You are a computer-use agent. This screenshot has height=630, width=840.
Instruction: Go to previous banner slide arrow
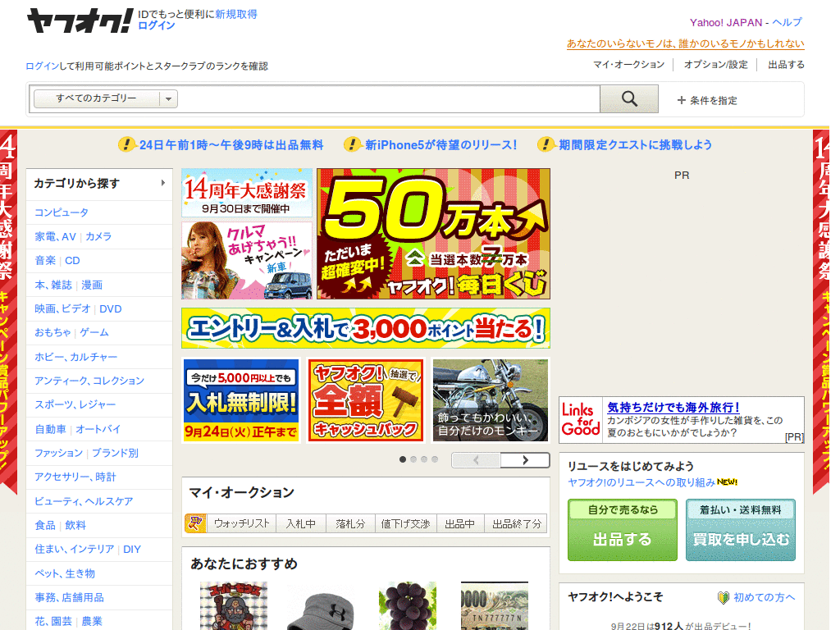(x=477, y=460)
